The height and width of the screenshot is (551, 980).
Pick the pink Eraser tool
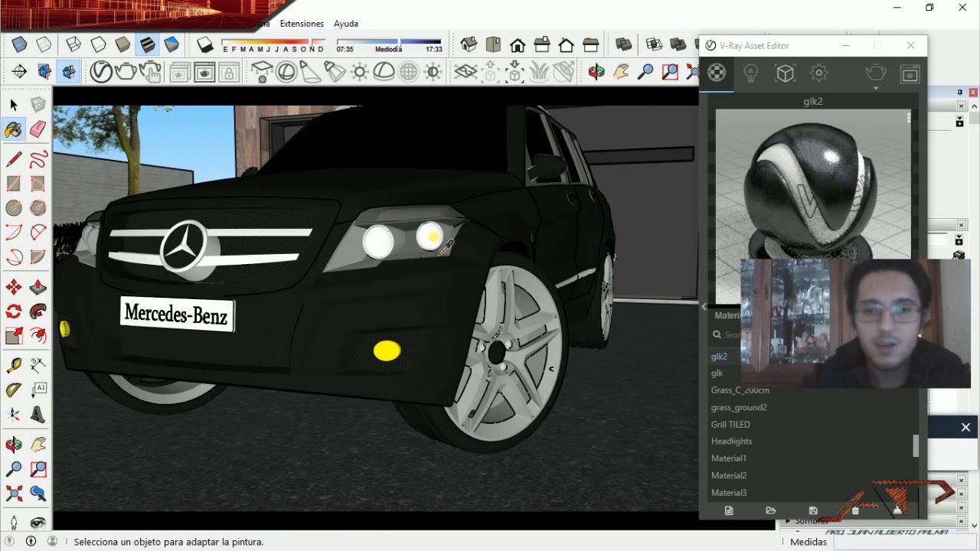(x=38, y=129)
